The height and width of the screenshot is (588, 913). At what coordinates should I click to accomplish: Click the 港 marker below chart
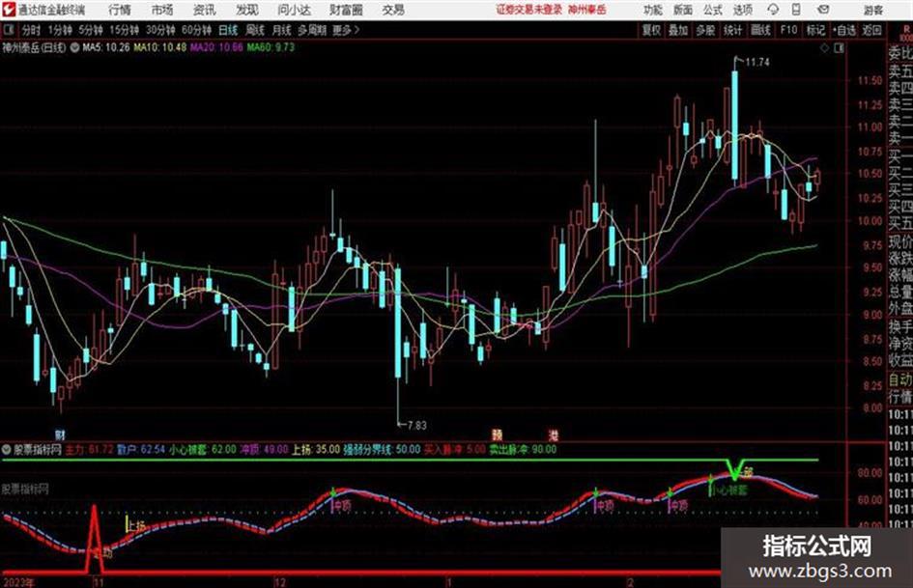click(x=553, y=434)
